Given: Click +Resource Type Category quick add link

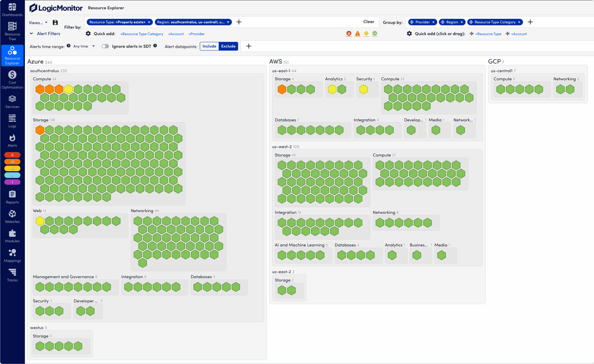Looking at the screenshot, I should 142,34.
